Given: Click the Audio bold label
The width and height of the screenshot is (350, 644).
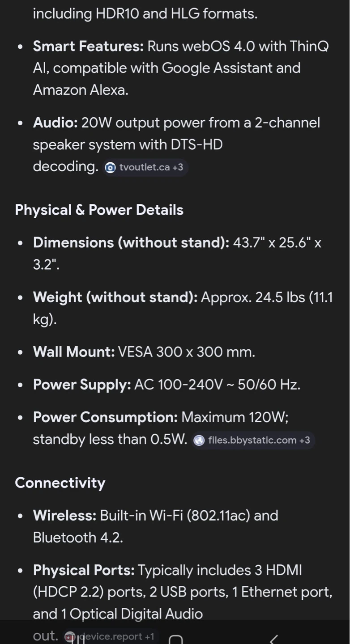Looking at the screenshot, I should coord(55,123).
